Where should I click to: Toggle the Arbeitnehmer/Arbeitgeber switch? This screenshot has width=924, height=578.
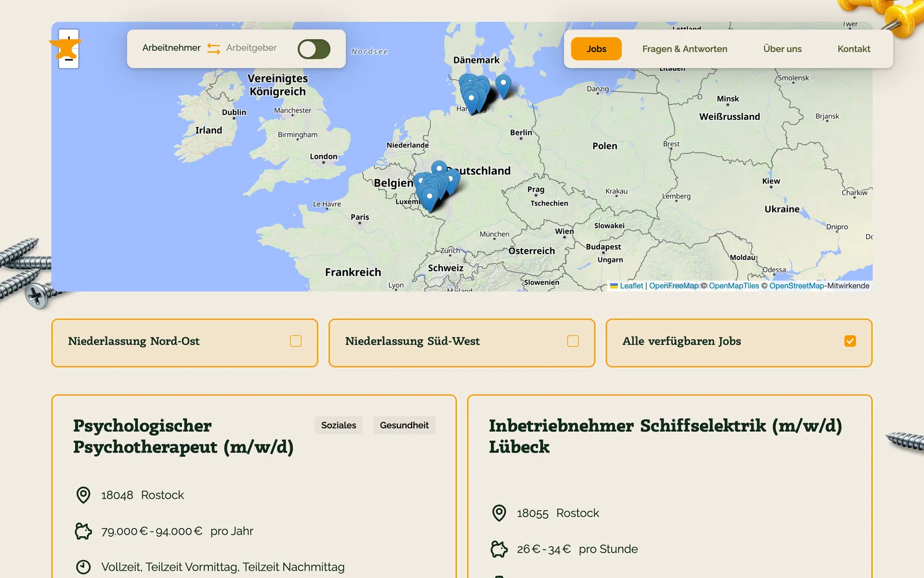[314, 49]
